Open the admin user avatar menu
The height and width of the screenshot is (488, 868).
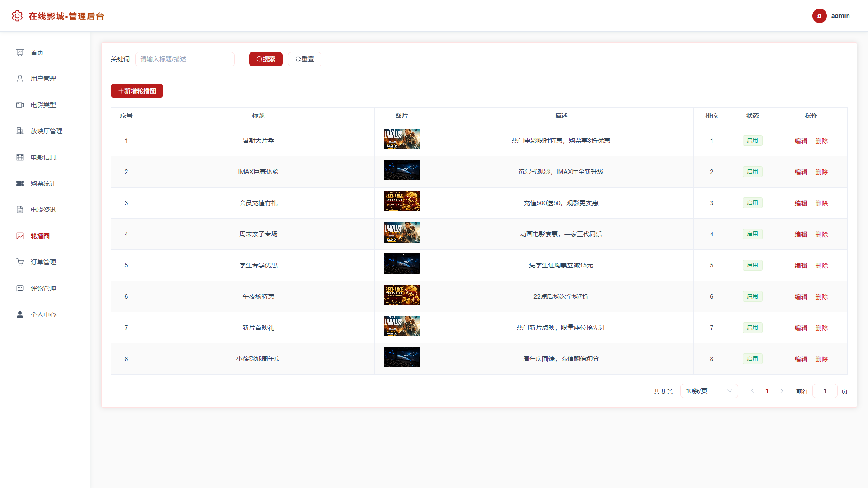coord(819,16)
